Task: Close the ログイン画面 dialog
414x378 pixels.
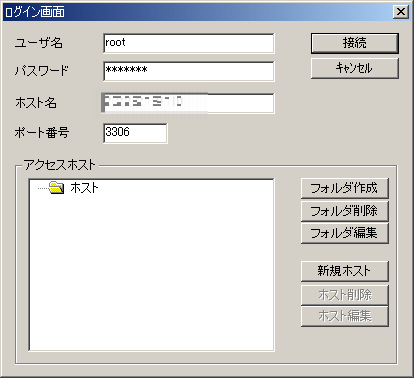Action: pos(401,12)
